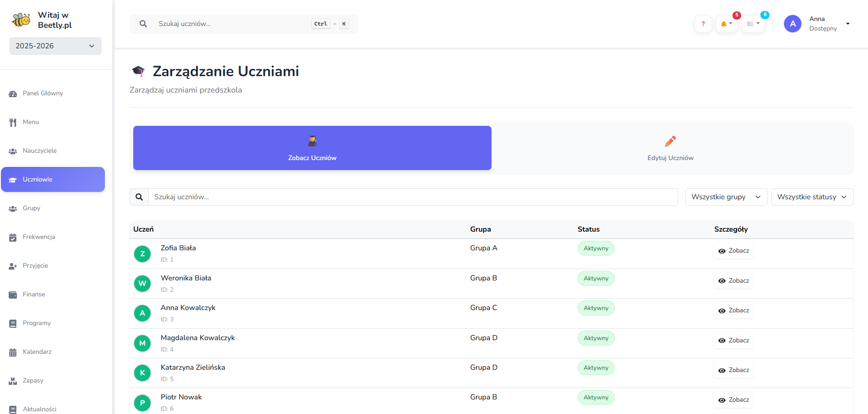Open Anna's availability status dropdown
Viewport: 868px width, 414px height.
pyautogui.click(x=847, y=23)
